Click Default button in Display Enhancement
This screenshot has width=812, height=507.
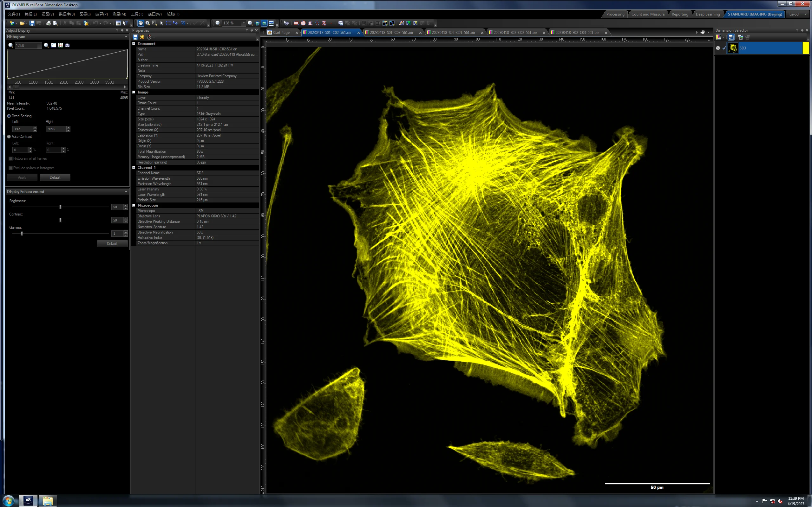[x=112, y=243]
